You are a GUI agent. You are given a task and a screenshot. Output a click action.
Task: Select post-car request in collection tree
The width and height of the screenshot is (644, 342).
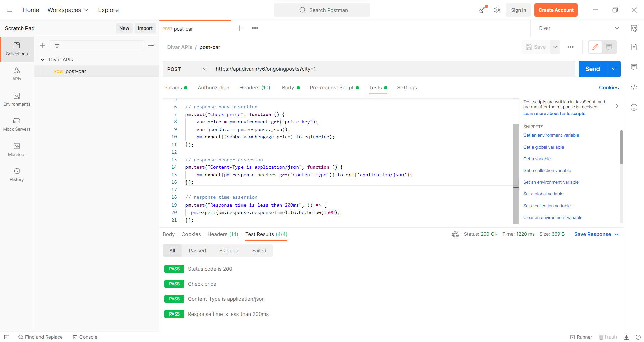[96, 71]
